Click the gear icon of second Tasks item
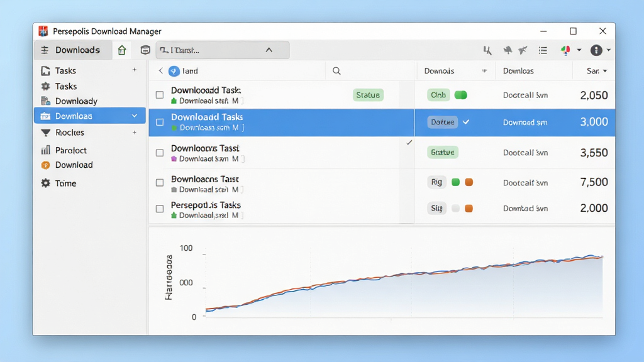The height and width of the screenshot is (362, 644). click(x=45, y=86)
